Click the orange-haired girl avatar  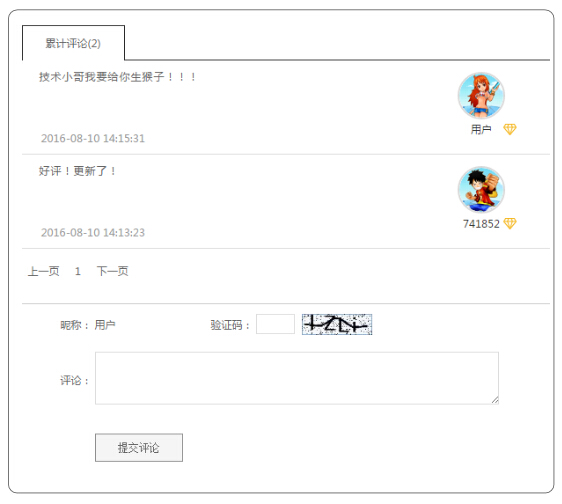pos(481,95)
